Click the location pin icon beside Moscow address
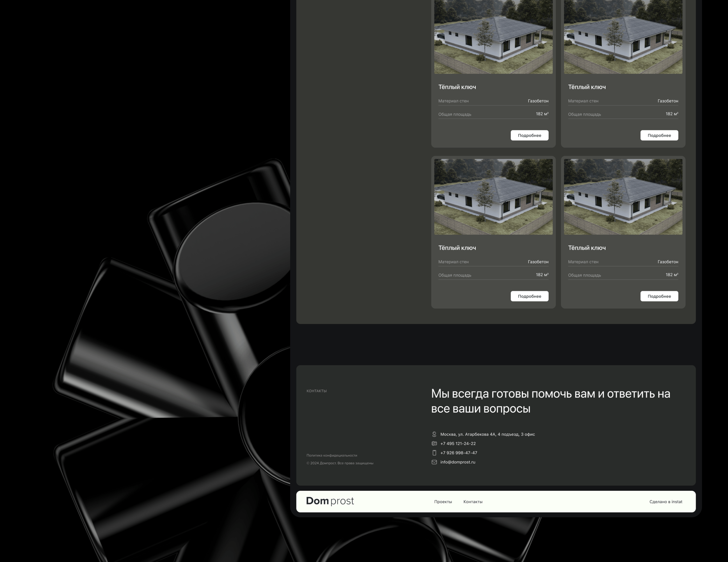This screenshot has height=562, width=728. tap(434, 434)
